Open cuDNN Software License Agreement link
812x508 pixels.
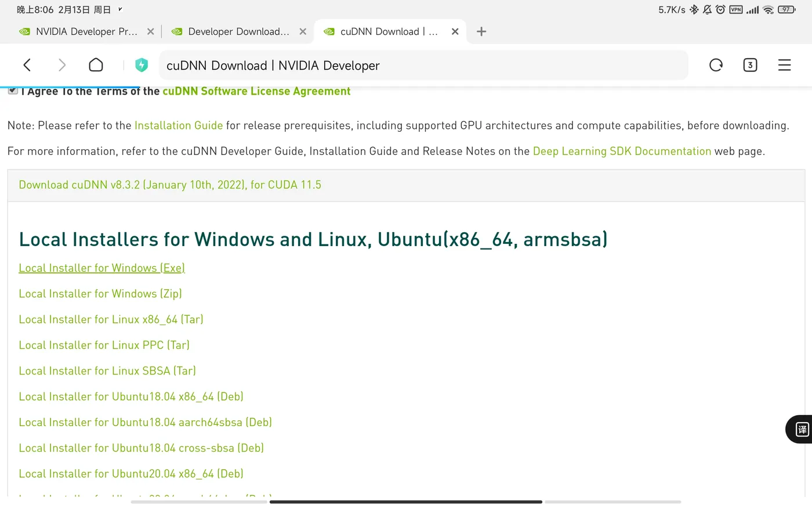pos(256,91)
